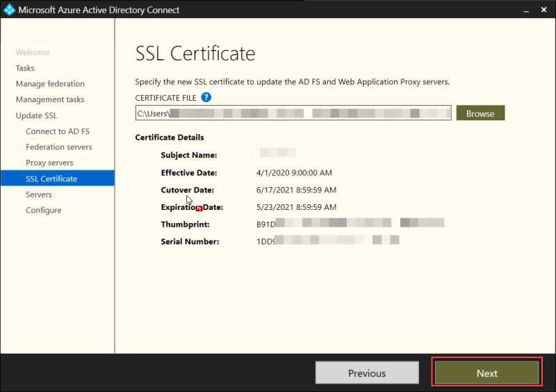Click inside the certificate file path field

[x=293, y=113]
